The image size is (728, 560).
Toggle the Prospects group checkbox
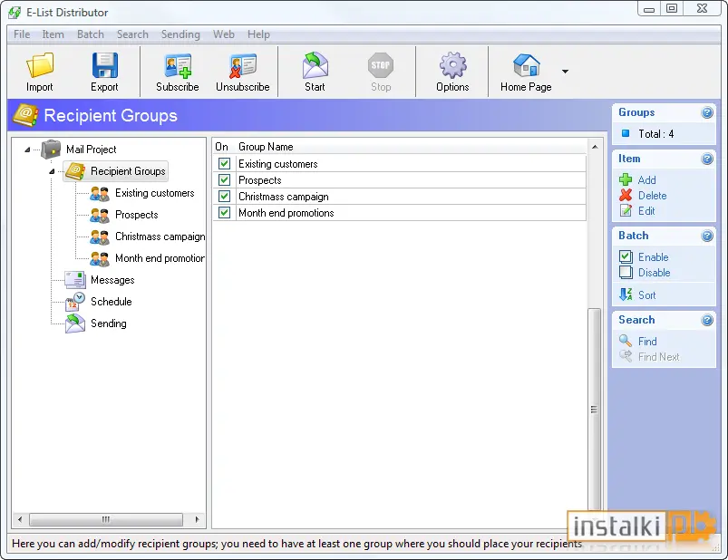[224, 180]
